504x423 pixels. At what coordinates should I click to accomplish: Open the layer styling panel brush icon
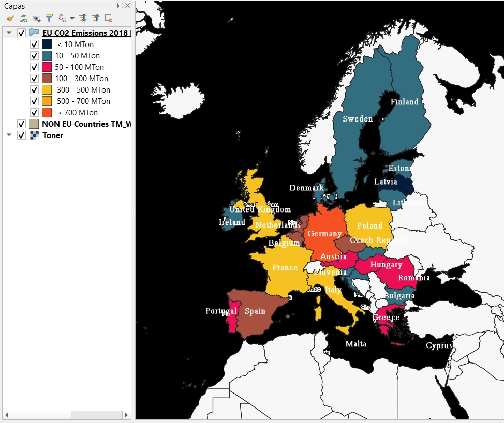click(x=10, y=18)
